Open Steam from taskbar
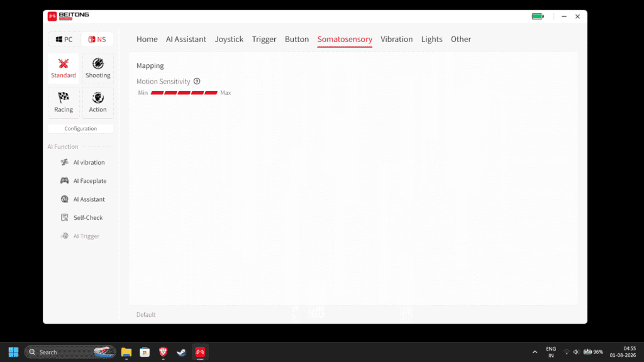 coord(182,352)
